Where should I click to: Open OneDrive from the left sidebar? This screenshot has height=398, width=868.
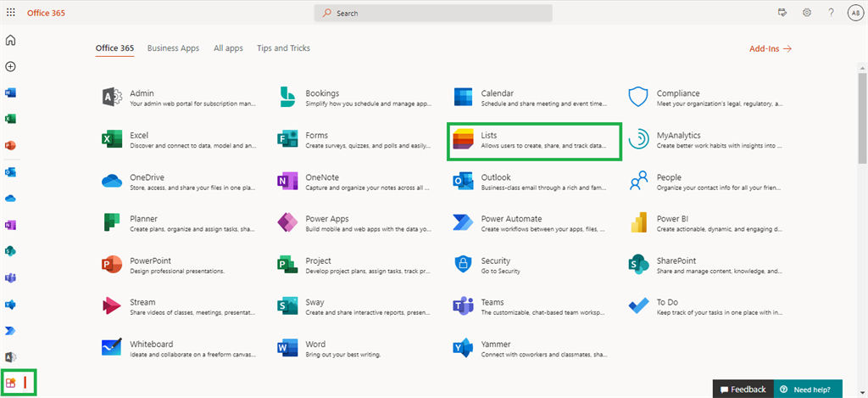pyautogui.click(x=10, y=199)
